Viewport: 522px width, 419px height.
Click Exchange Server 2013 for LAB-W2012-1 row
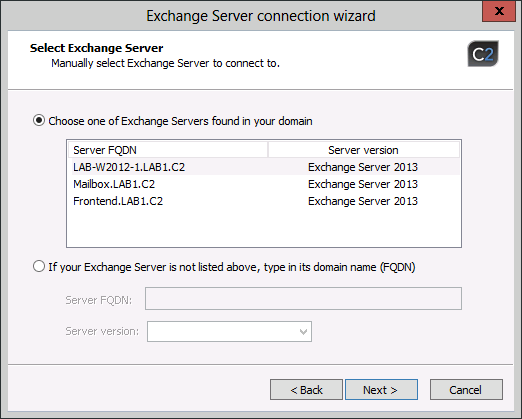click(x=363, y=167)
